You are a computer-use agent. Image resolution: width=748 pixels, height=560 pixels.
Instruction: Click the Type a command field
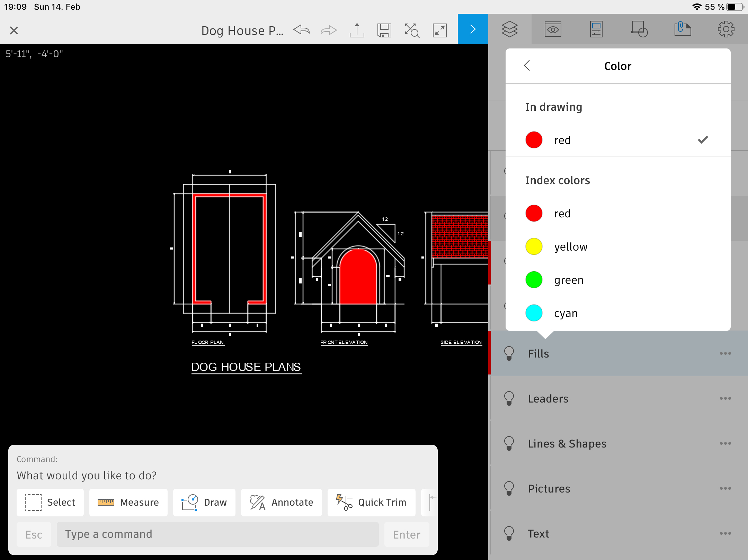click(x=217, y=534)
